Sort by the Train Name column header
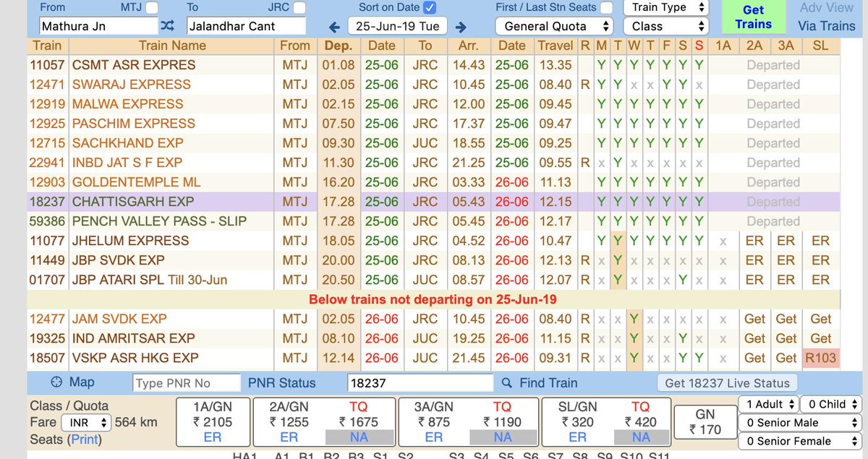 172,46
